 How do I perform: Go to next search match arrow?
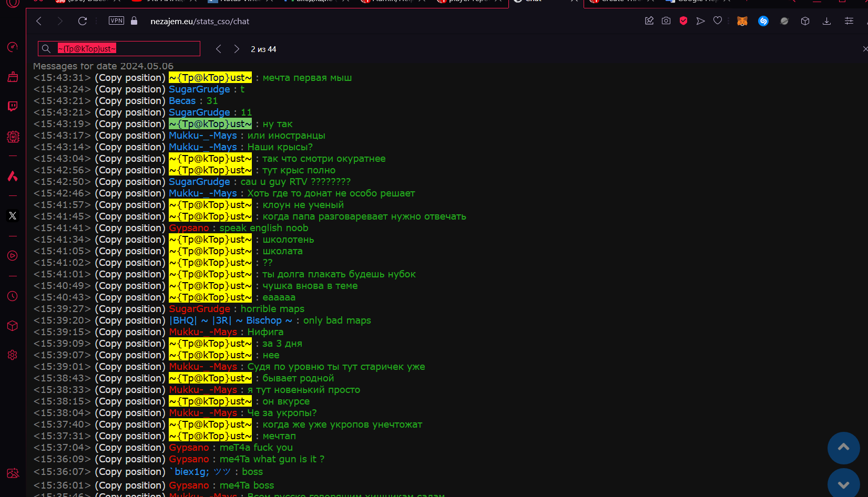(237, 49)
